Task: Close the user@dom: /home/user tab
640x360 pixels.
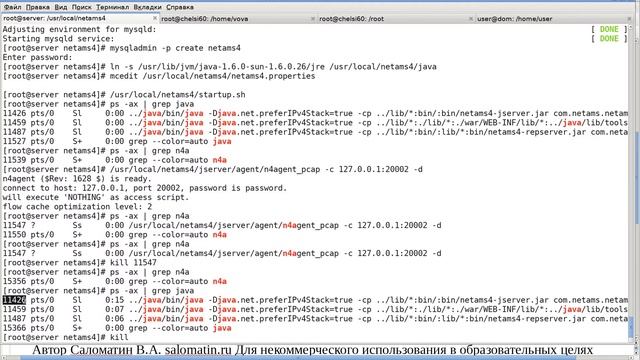Action: pos(629,19)
